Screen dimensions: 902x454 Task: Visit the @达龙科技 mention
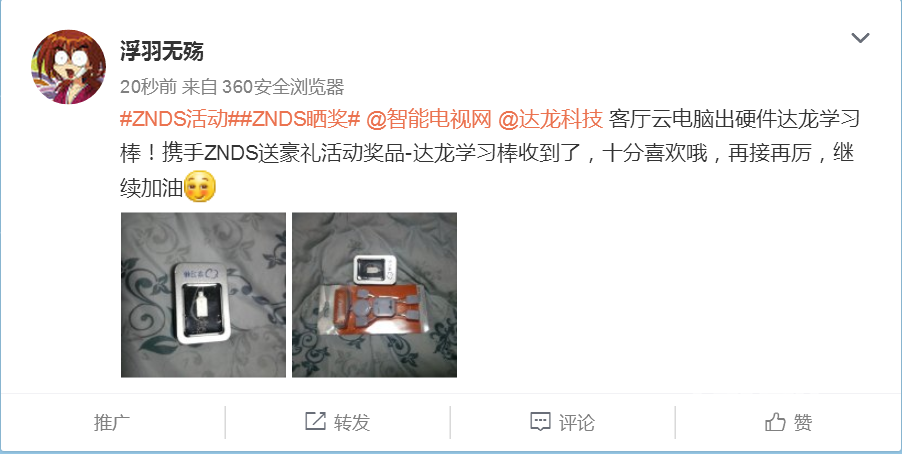point(551,119)
